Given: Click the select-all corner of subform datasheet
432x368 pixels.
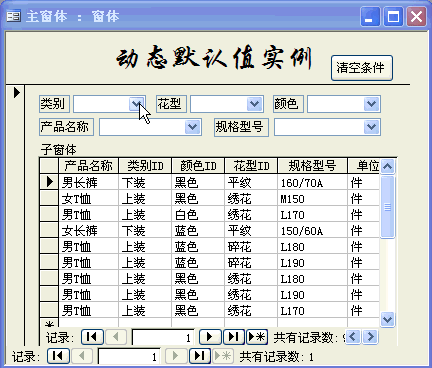Looking at the screenshot, I should tap(49, 166).
